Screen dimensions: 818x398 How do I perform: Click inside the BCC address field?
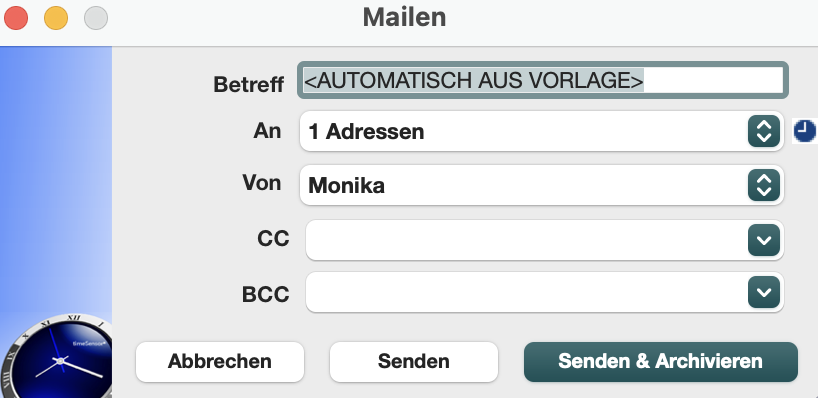527,292
